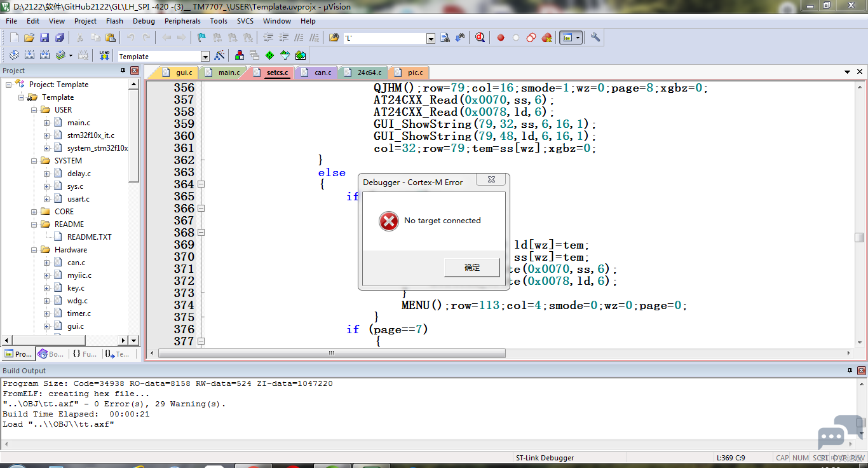
Task: Click the 确定 button in error dialog
Action: [471, 268]
